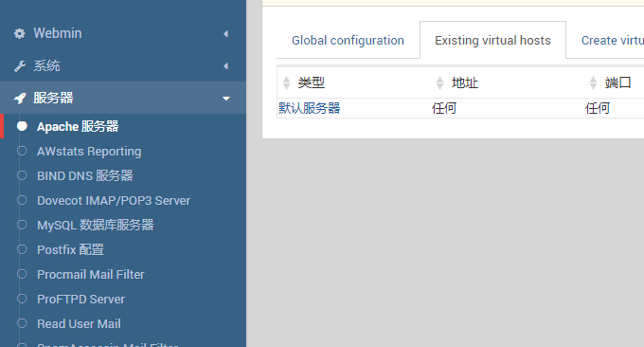Image resolution: width=644 pixels, height=347 pixels.
Task: Switch to Global configuration tab
Action: (348, 40)
